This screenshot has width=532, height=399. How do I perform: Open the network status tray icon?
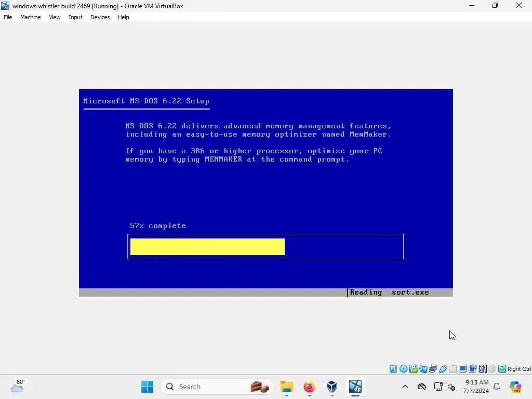(438, 387)
